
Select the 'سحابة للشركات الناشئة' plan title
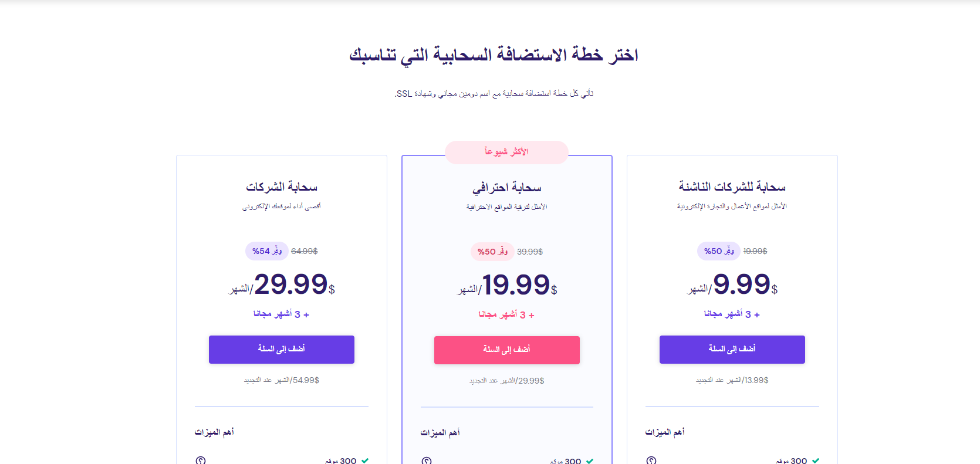coord(732,187)
